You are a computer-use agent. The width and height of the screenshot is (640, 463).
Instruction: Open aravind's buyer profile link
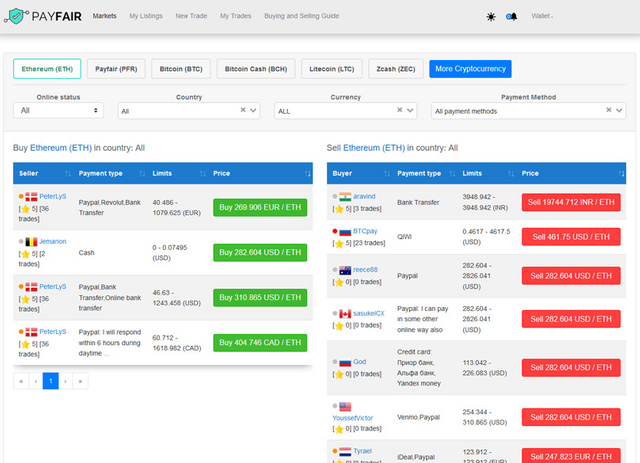[364, 196]
